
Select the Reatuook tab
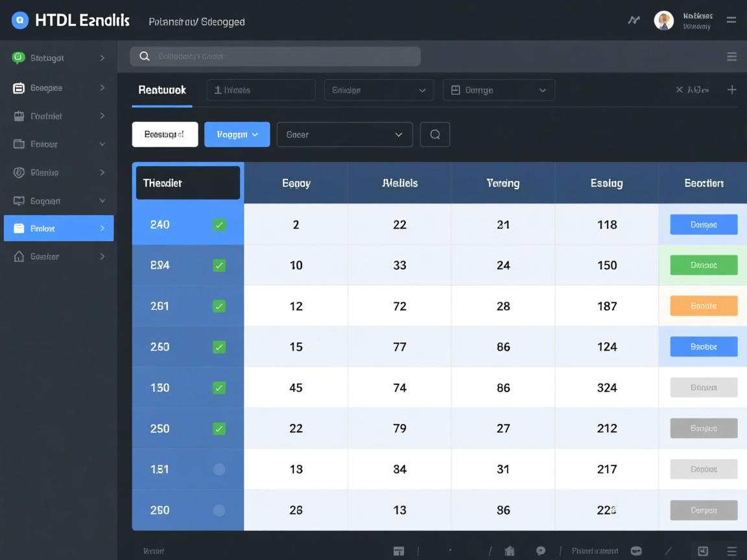coord(162,90)
